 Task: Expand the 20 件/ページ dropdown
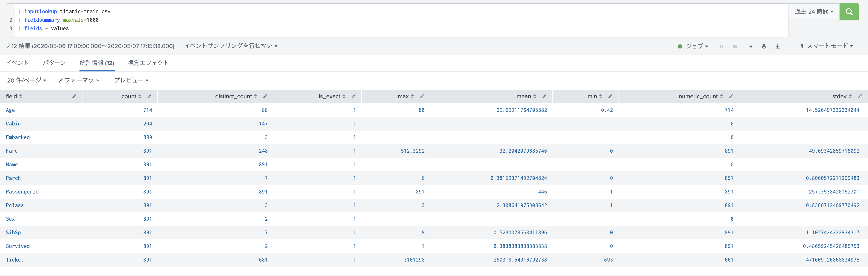[26, 81]
